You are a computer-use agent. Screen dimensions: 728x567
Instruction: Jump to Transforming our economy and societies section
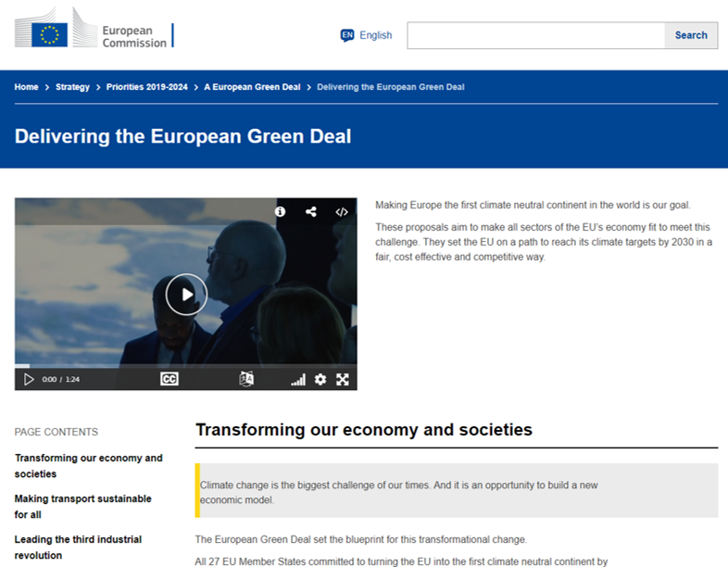pyautogui.click(x=88, y=466)
